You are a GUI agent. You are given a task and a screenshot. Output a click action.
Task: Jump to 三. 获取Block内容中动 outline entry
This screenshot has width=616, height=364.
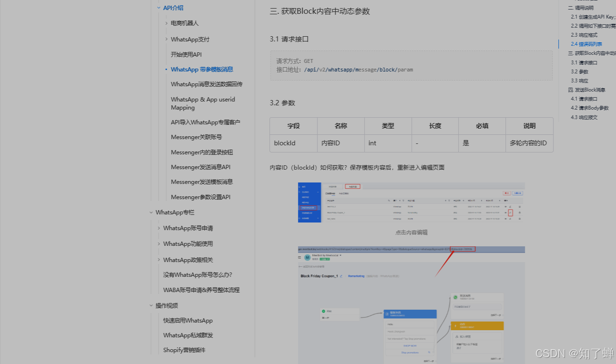click(592, 53)
